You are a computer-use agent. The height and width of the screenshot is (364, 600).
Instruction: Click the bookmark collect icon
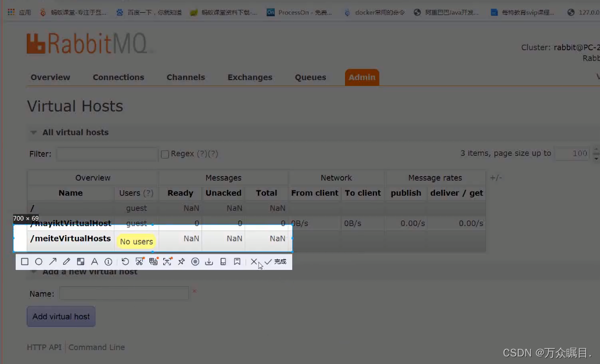coord(237,261)
